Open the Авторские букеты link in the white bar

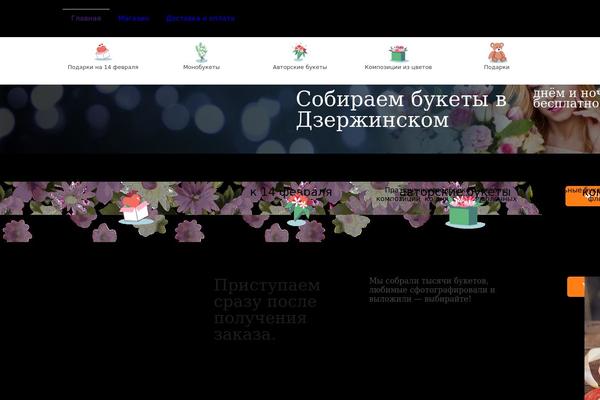pos(300,67)
